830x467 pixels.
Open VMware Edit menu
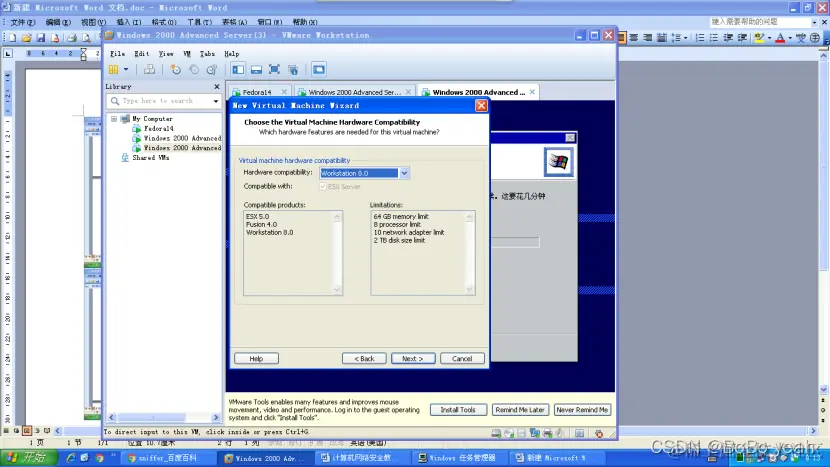pyautogui.click(x=141, y=53)
